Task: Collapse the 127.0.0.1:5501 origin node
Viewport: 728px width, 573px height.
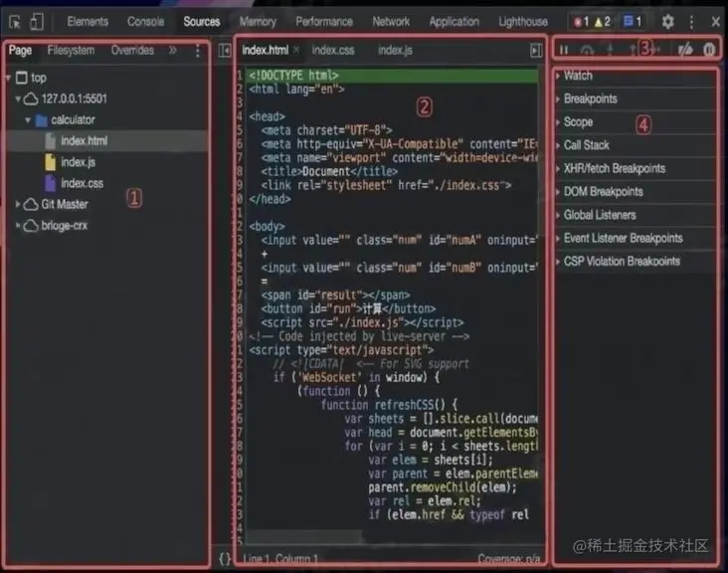Action: (x=18, y=98)
